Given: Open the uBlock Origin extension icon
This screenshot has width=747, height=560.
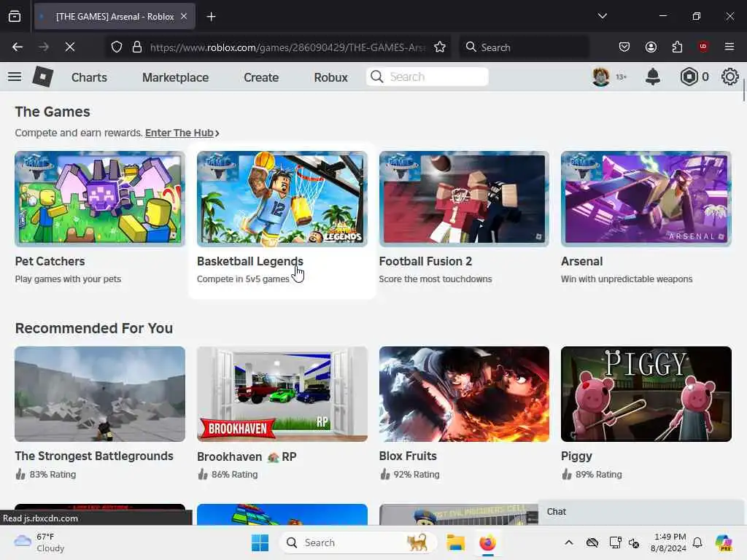Looking at the screenshot, I should click(703, 47).
